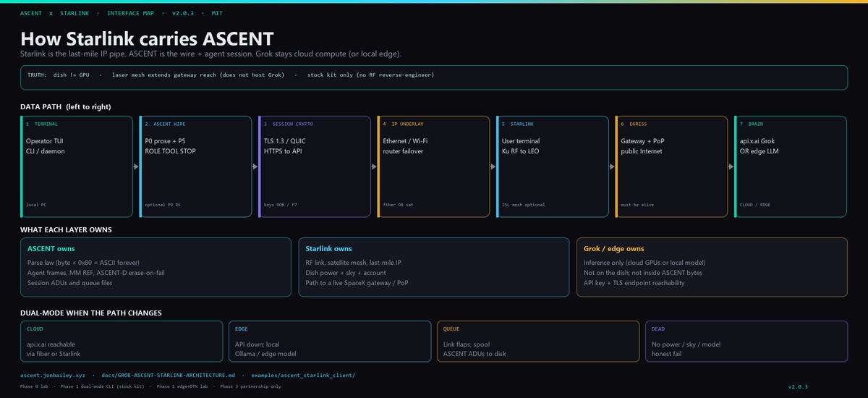Click the 'DATA PATH (left to right)' heading
Viewport: 868px width, 398px height.
tap(66, 107)
